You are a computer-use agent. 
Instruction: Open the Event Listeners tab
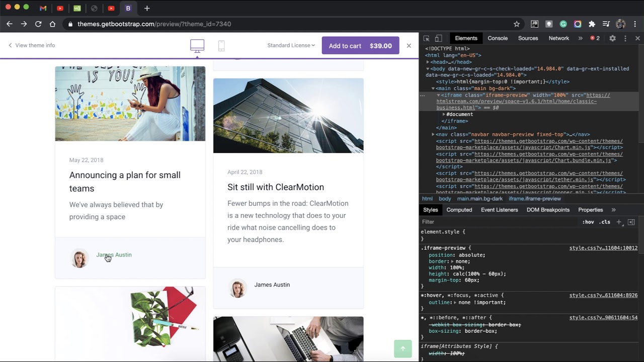coord(499,210)
